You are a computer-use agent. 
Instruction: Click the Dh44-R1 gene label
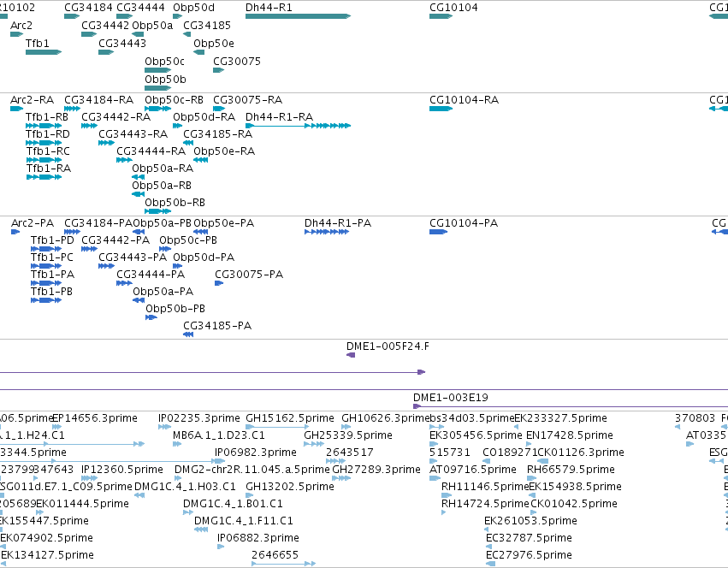pyautogui.click(x=269, y=8)
